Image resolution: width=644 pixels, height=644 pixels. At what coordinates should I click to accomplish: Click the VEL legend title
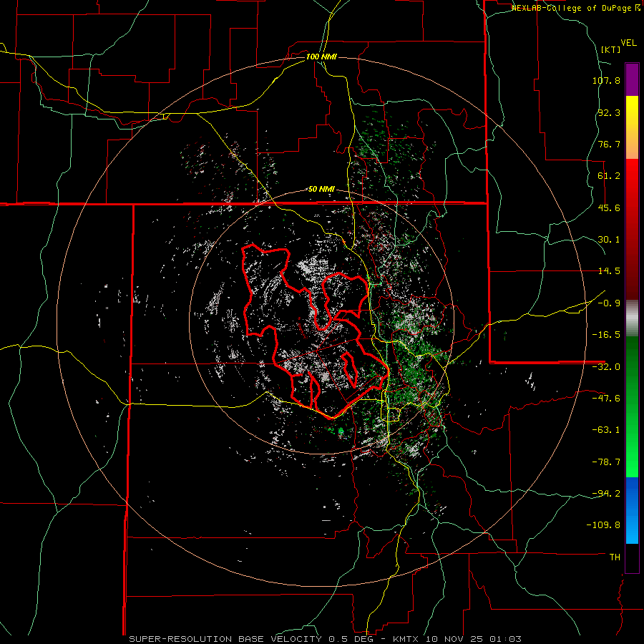(x=628, y=43)
